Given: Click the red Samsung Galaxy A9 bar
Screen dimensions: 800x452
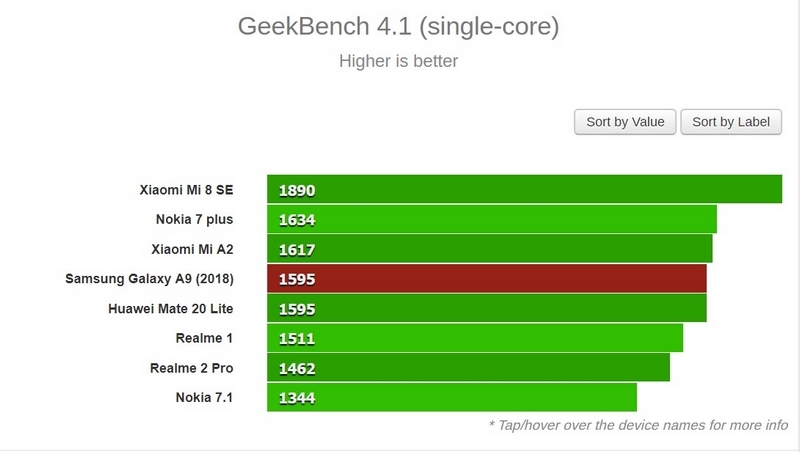Looking at the screenshot, I should (487, 279).
